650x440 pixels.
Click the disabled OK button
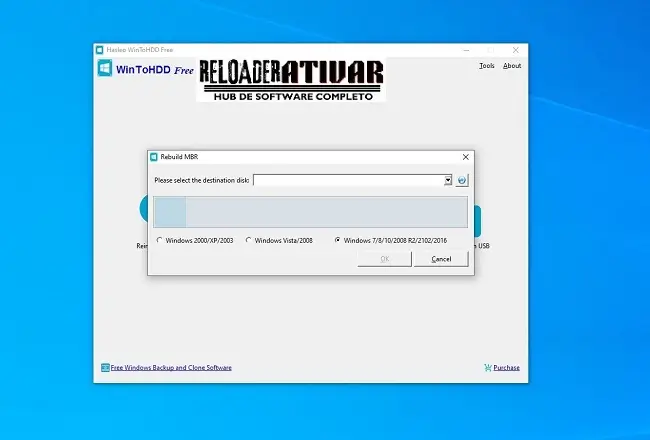(385, 259)
